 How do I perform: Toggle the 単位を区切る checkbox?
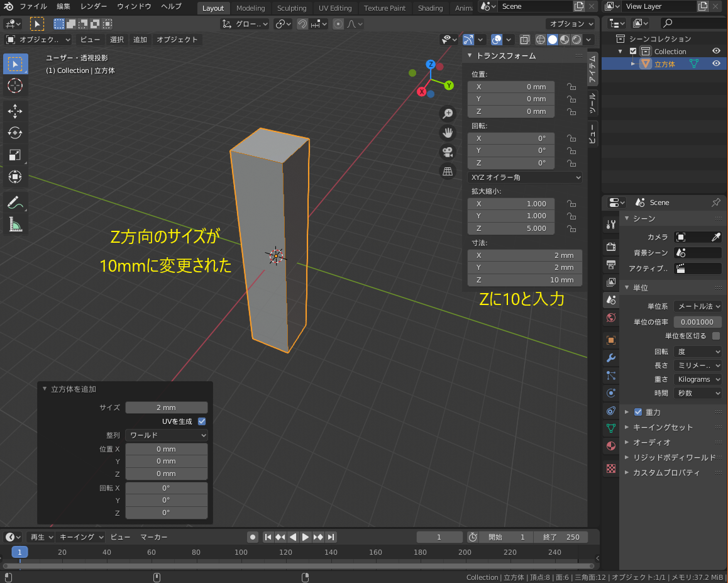pyautogui.click(x=716, y=336)
